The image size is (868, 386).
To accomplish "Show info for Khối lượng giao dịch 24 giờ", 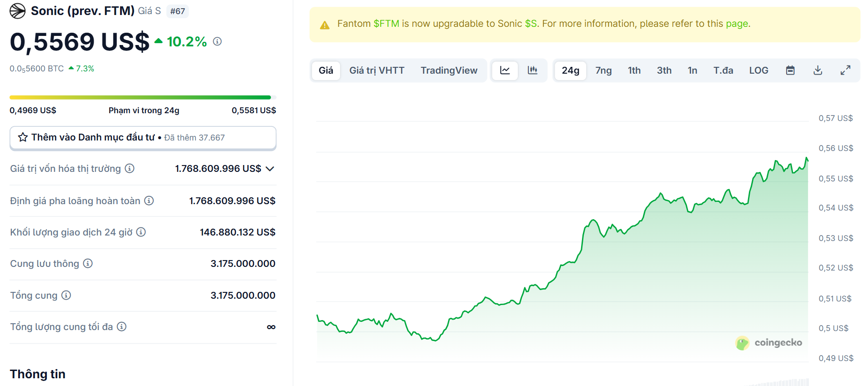I will [x=141, y=232].
